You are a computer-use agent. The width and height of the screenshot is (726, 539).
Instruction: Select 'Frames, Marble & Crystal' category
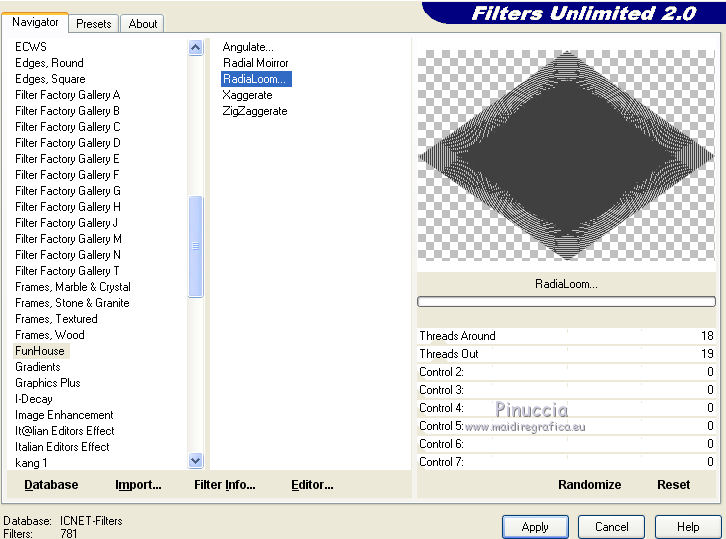click(x=73, y=287)
